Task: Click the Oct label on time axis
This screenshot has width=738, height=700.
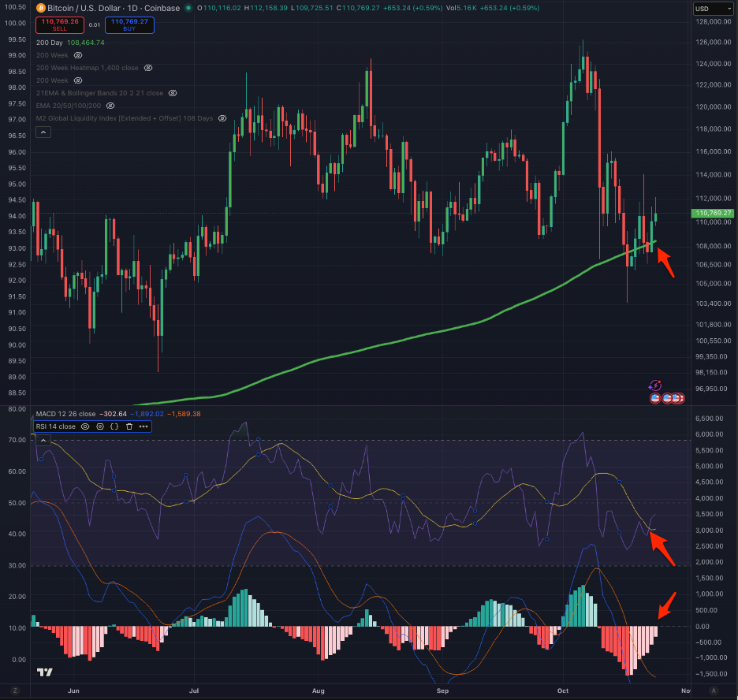Action: pyautogui.click(x=563, y=691)
